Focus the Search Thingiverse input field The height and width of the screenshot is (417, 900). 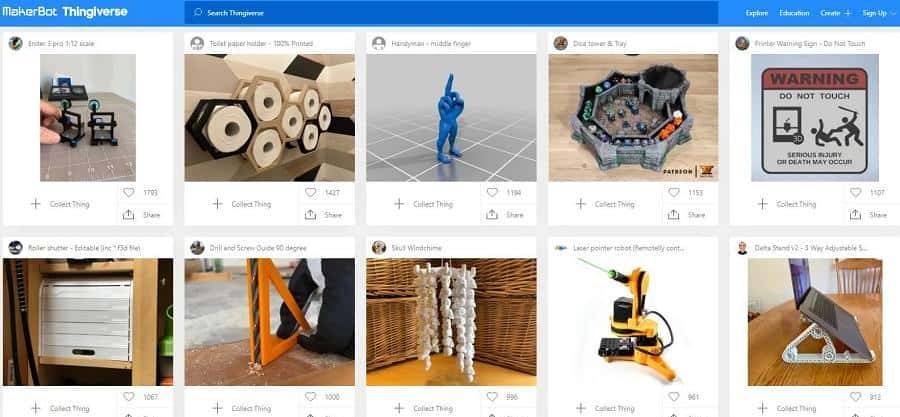click(x=451, y=13)
